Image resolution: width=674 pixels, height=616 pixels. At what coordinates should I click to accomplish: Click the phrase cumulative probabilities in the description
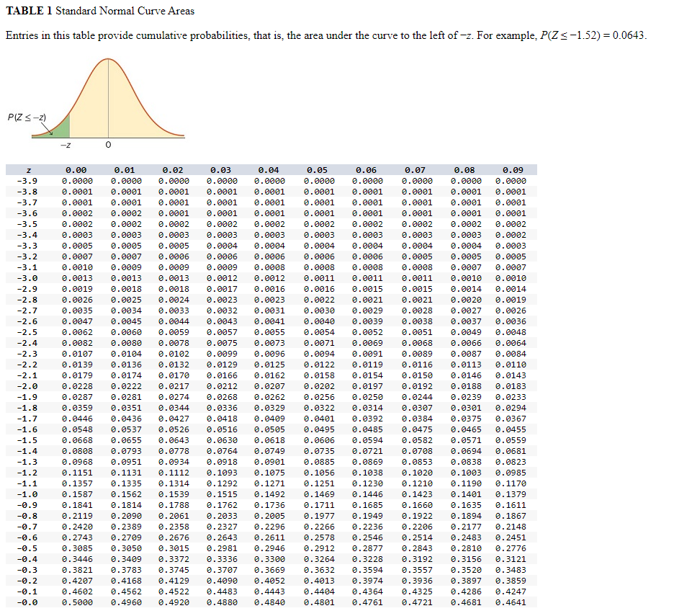point(192,35)
